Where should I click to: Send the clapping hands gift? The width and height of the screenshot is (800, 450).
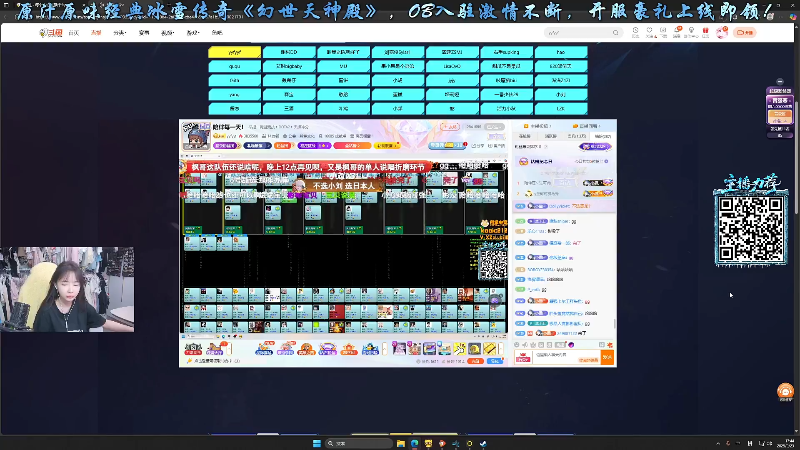tap(459, 349)
